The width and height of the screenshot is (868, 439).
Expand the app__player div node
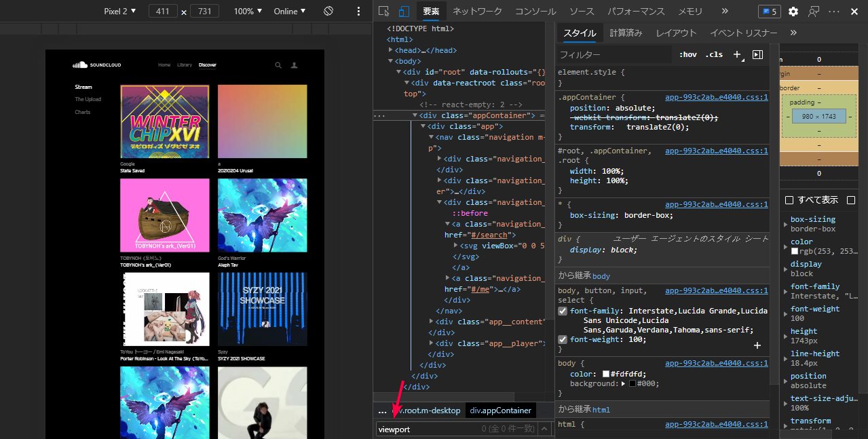pyautogui.click(x=432, y=343)
